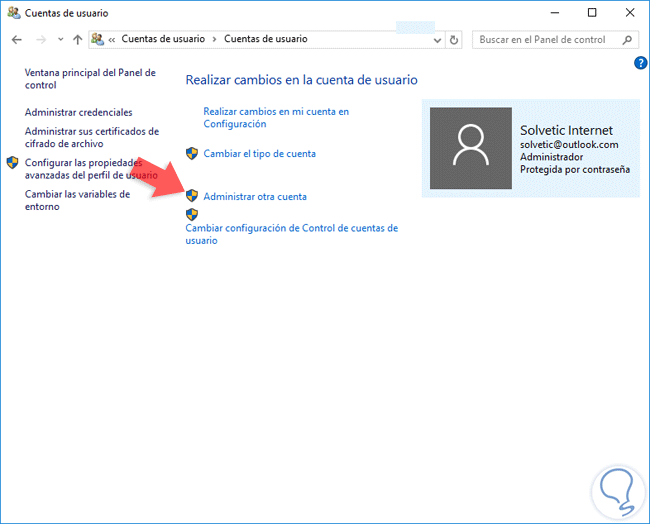Image resolution: width=650 pixels, height=524 pixels.
Task: Close the Cuentas de usuario window
Action: click(630, 13)
